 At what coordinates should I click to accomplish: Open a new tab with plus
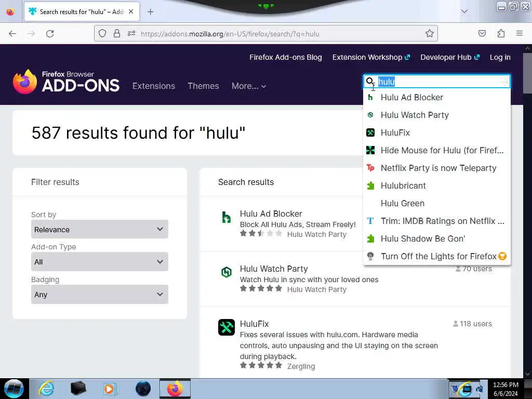point(151,12)
